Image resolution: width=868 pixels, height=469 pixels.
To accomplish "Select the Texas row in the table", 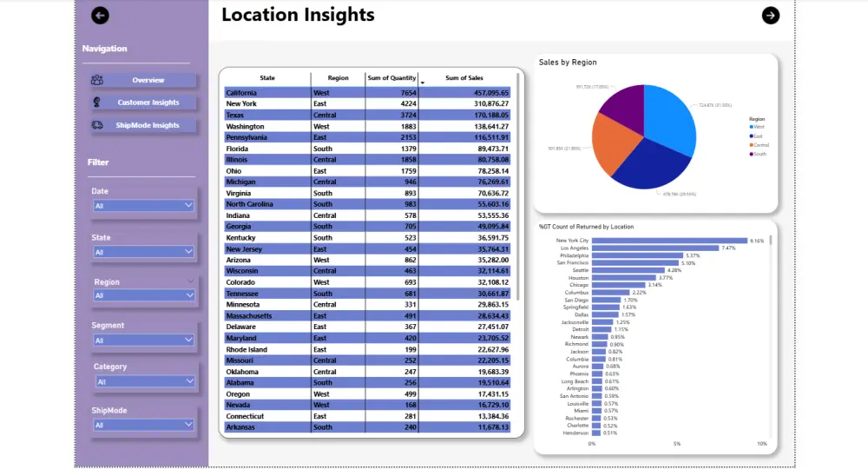I will coord(367,116).
